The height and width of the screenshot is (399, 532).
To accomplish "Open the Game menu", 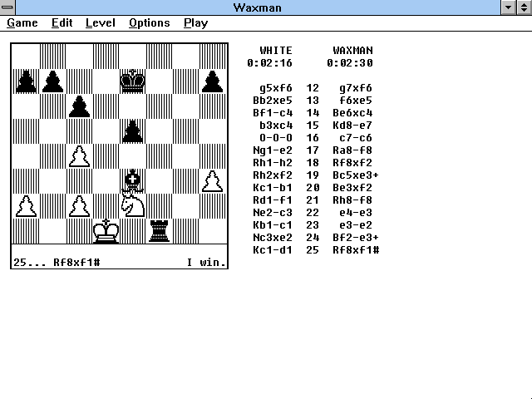I will [x=22, y=23].
